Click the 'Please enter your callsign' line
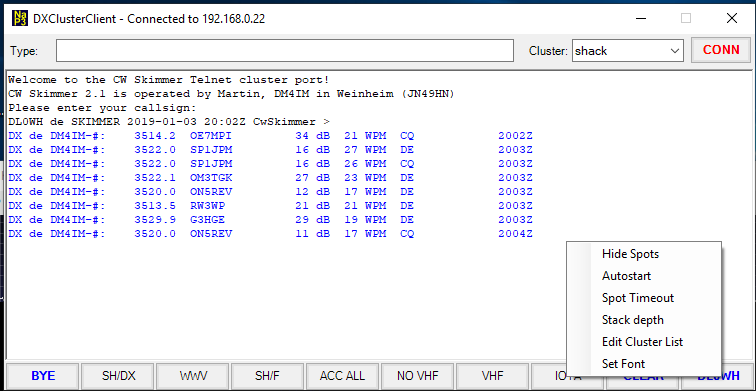Viewport: 756px width, 391px height. 103,108
